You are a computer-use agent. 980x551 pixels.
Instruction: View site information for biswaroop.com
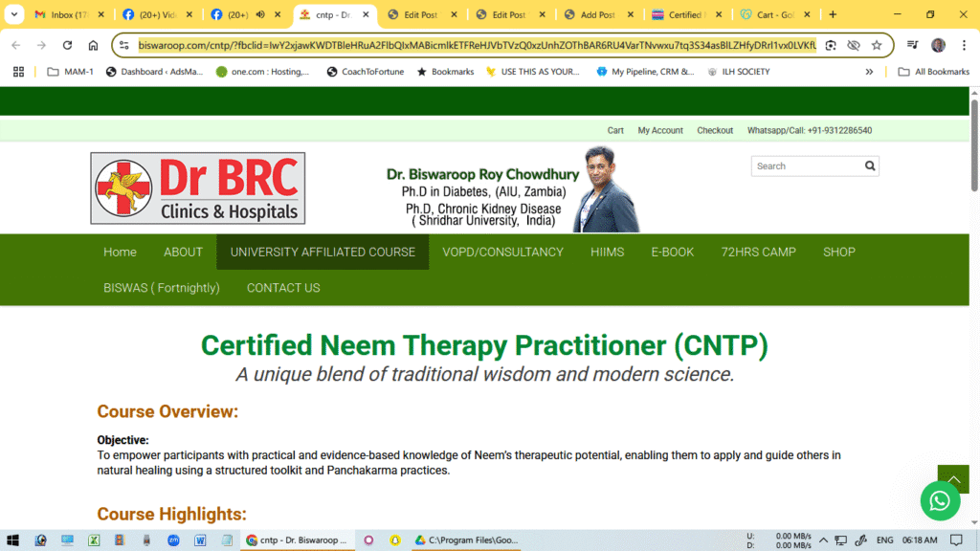[123, 45]
